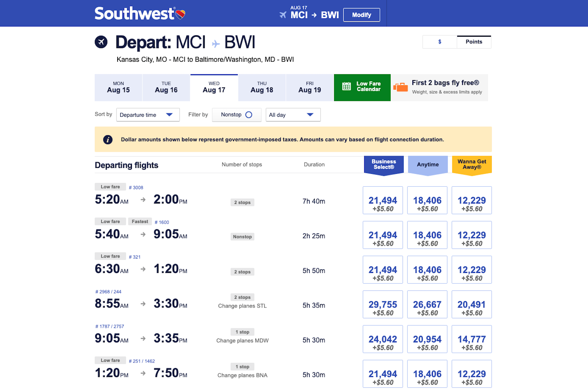Click the 7h 40m duration text

coord(314,201)
